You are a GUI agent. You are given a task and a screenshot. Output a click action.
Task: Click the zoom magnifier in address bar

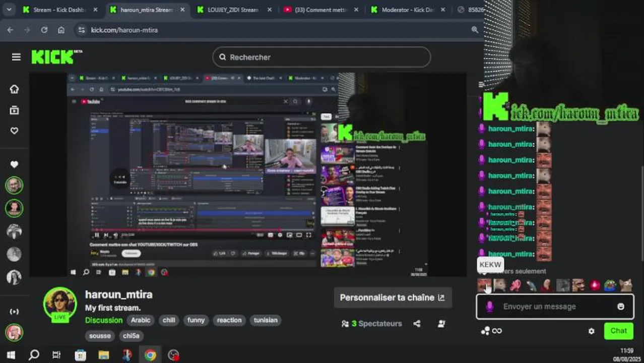[475, 30]
